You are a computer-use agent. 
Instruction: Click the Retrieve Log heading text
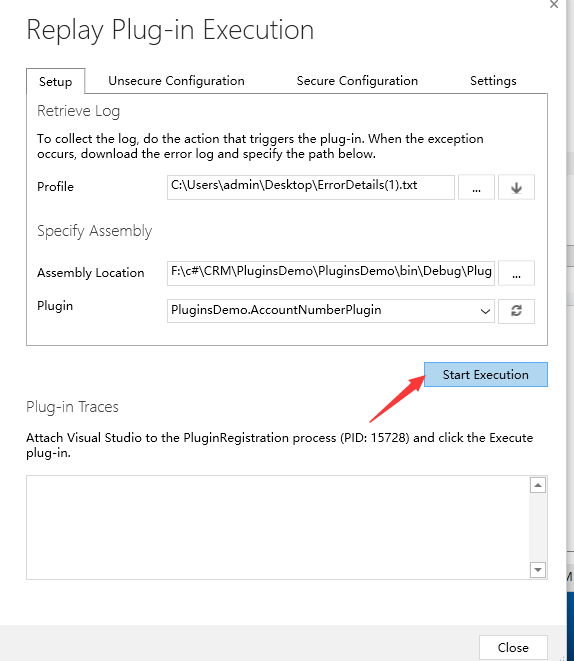(x=78, y=111)
